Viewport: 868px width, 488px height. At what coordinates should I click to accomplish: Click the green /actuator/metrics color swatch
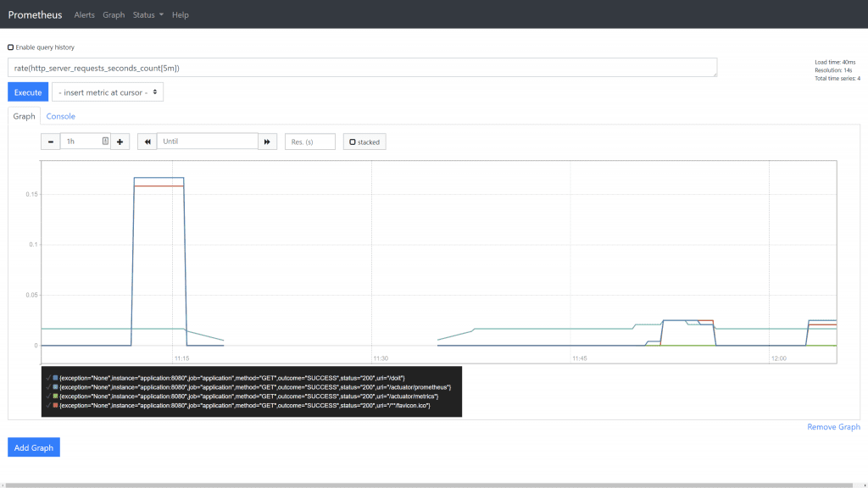tap(56, 396)
